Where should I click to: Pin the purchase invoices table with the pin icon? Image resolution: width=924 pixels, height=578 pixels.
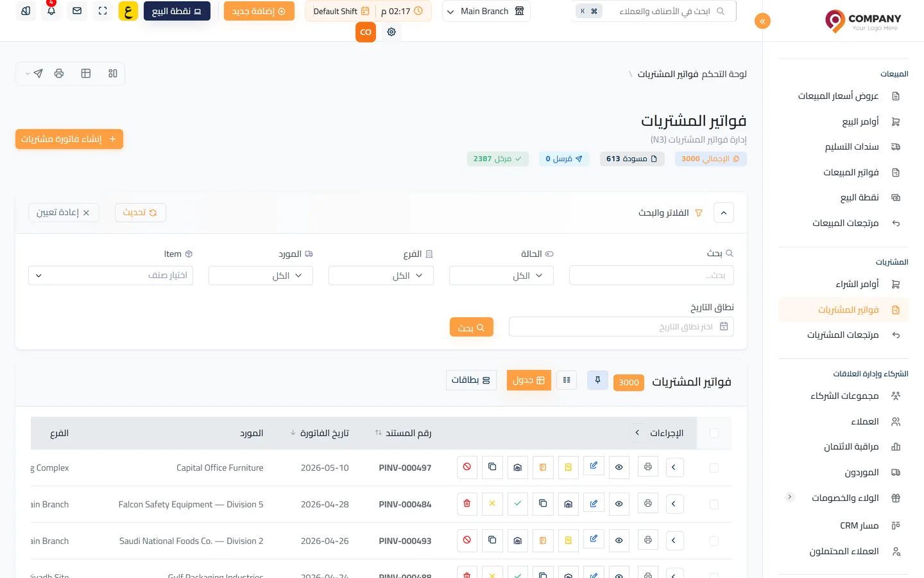tap(597, 380)
